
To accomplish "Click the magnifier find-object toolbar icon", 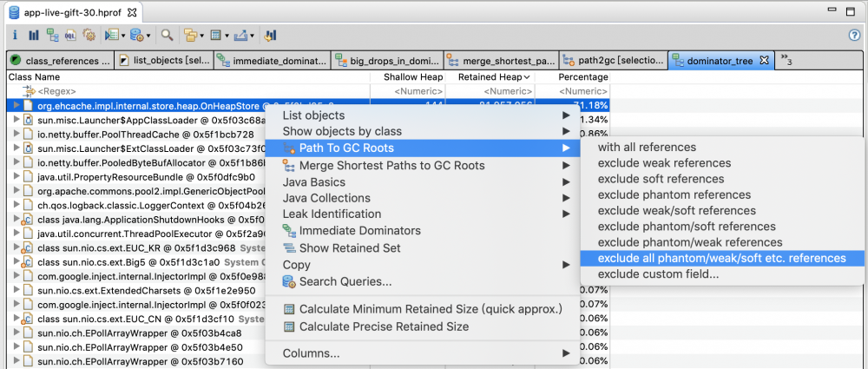I will 167,36.
